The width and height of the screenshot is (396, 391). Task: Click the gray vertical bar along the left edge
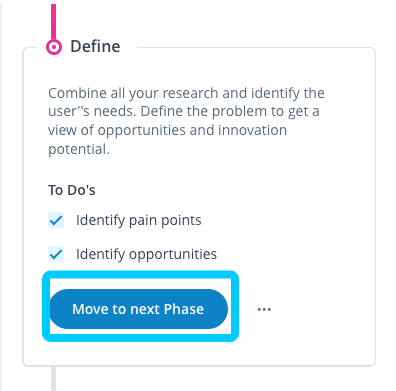(x=1, y=195)
